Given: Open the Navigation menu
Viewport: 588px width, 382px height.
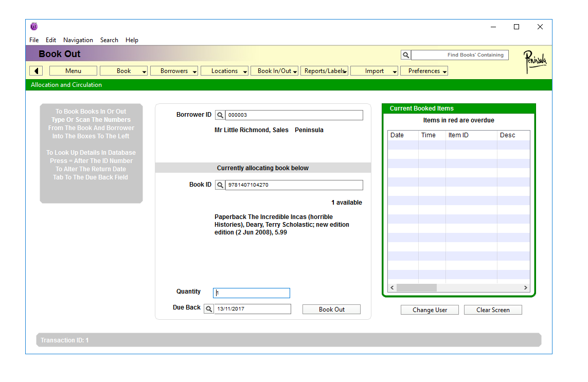Looking at the screenshot, I should coord(78,40).
